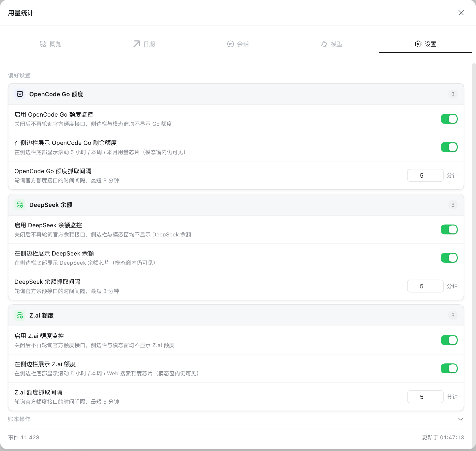The image size is (476, 451).
Task: Click the 事件 11,428 status text
Action: coord(24,437)
